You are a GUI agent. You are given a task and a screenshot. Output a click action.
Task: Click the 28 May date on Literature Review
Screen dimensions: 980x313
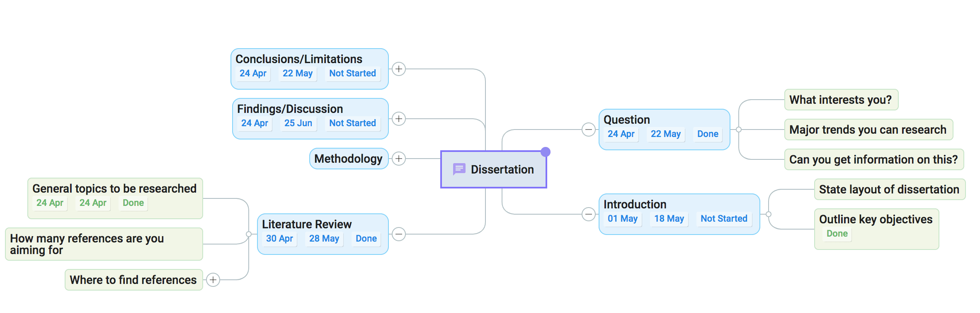324,239
